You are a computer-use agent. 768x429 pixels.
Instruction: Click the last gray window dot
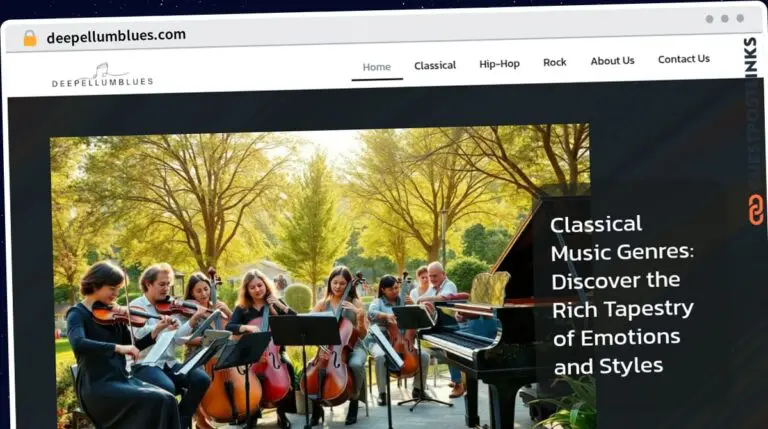pos(740,18)
